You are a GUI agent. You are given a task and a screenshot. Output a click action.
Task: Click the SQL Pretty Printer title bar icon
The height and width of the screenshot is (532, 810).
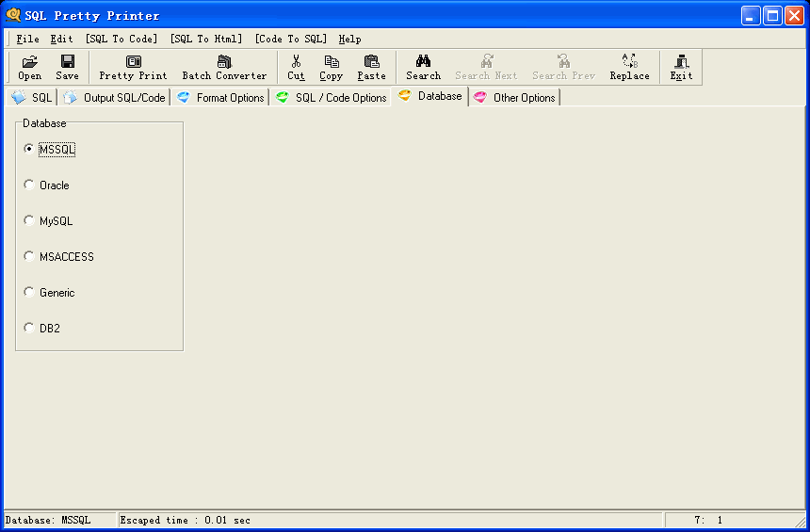13,15
